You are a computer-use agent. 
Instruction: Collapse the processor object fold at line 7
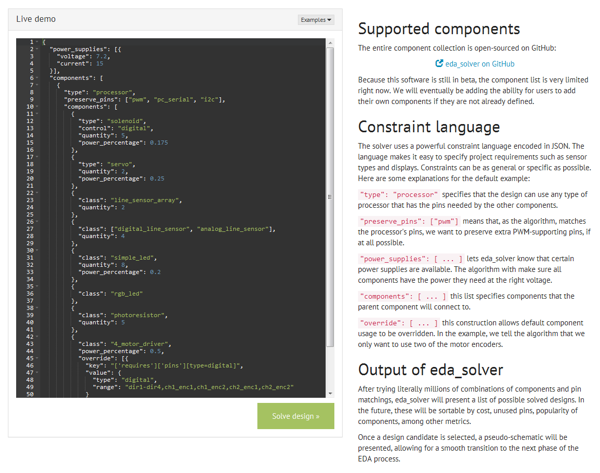coord(37,85)
